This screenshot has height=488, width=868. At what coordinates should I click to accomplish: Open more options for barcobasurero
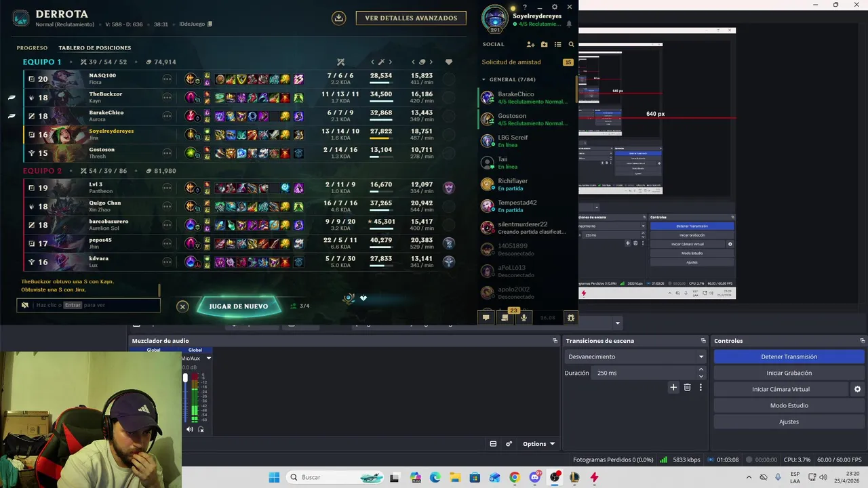pos(167,224)
